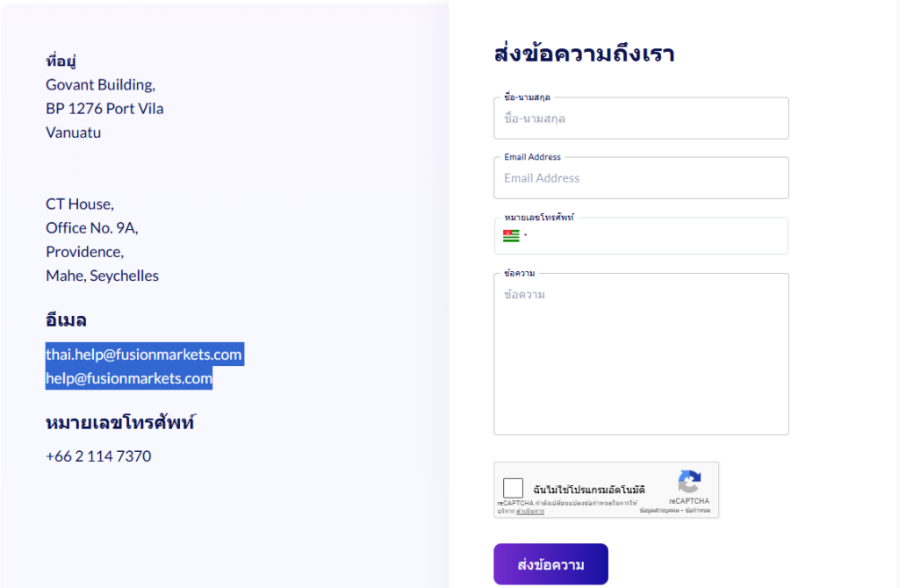
Task: Click the underlined ดำเนินการ link in reCAPTCHA
Action: point(530,511)
